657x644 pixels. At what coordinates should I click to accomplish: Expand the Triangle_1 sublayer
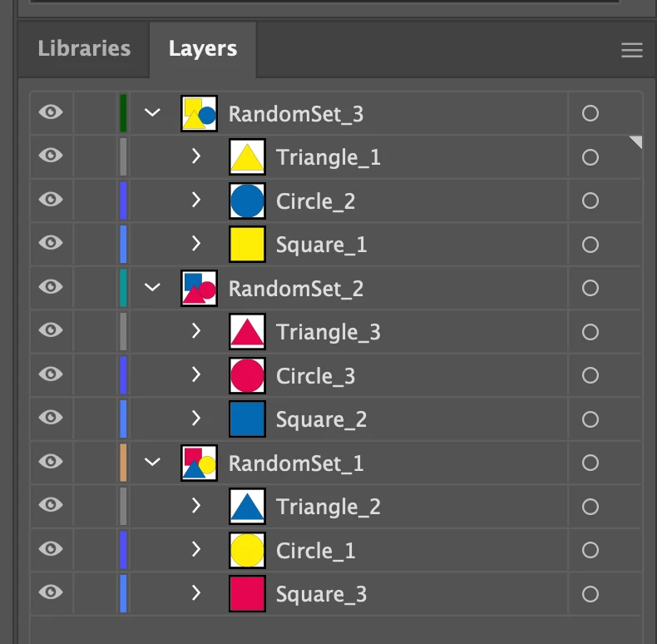[x=195, y=156]
